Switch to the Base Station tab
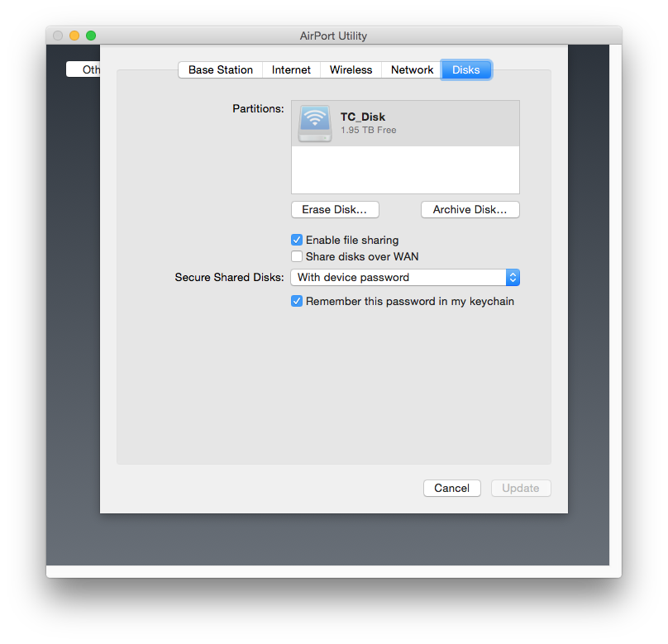 [220, 69]
